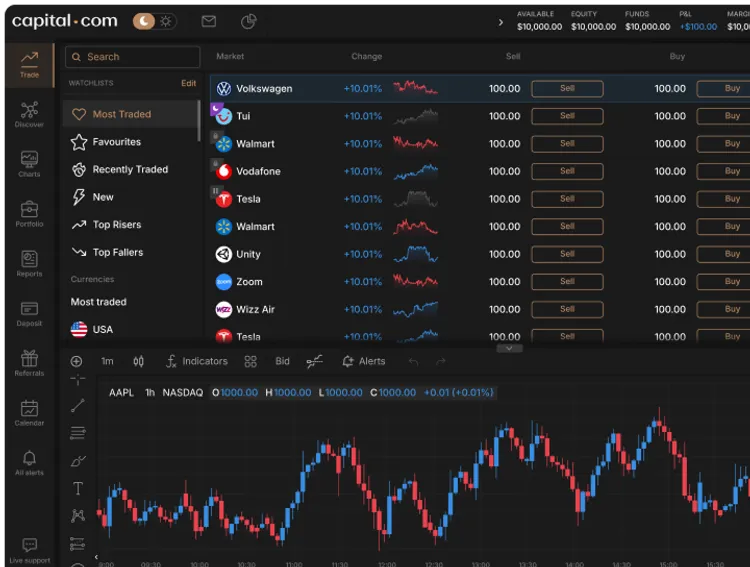
Task: Select the Wizz Air market row name
Action: 255,310
